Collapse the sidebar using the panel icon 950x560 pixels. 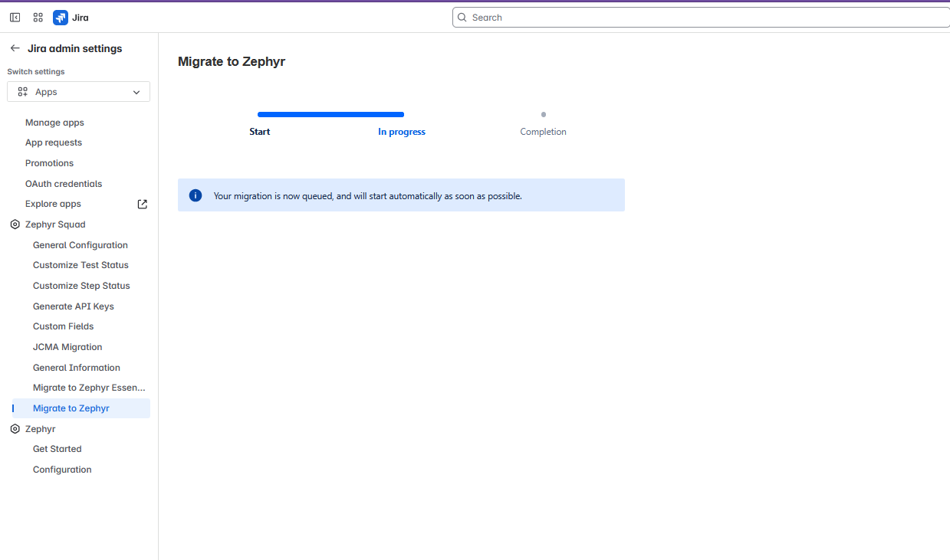[15, 17]
